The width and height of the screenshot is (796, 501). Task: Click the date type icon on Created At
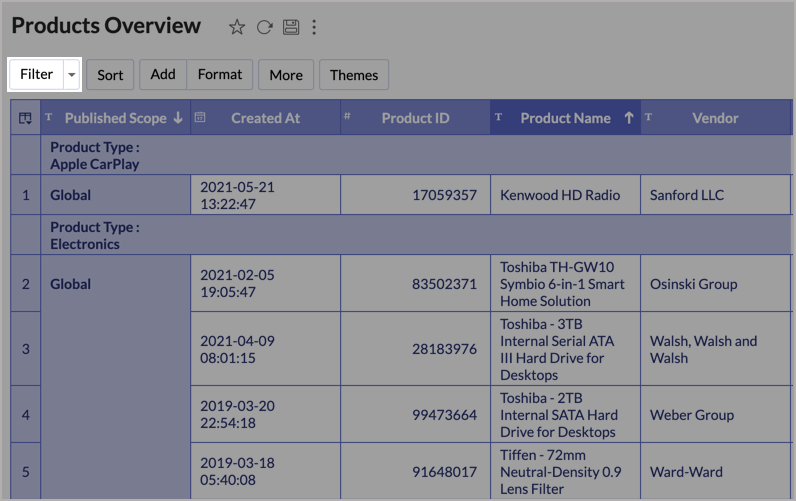coord(200,117)
